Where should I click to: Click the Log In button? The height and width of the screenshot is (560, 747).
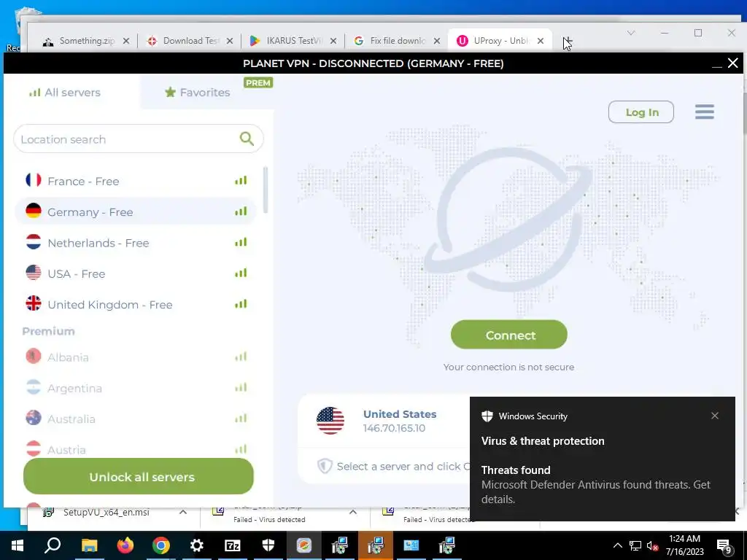641,112
